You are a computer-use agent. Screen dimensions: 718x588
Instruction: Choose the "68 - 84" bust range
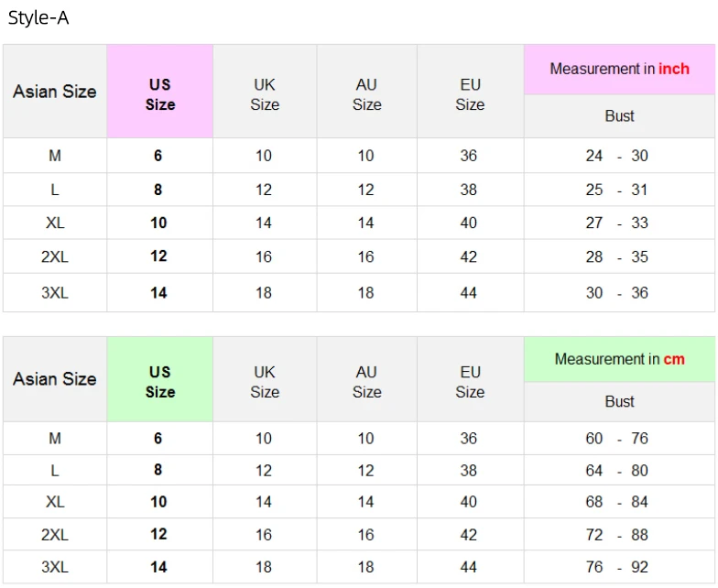(617, 502)
